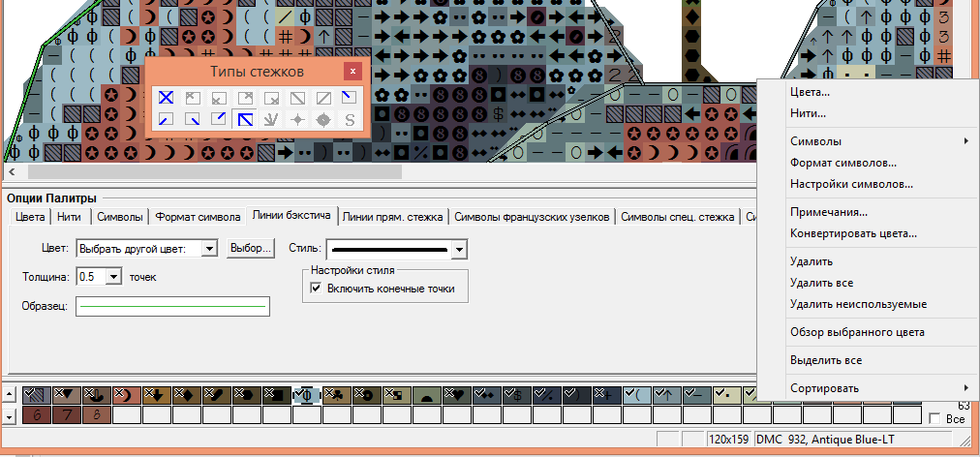Expand the Толщина thickness dropdown
Viewport: 980px width, 457px height.
tap(114, 277)
